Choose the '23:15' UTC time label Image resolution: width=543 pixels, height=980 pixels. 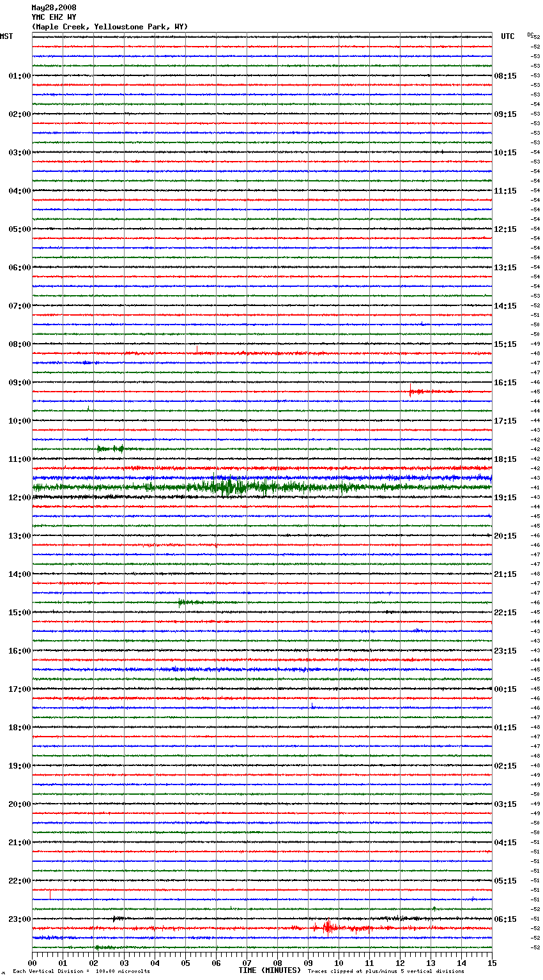point(505,651)
